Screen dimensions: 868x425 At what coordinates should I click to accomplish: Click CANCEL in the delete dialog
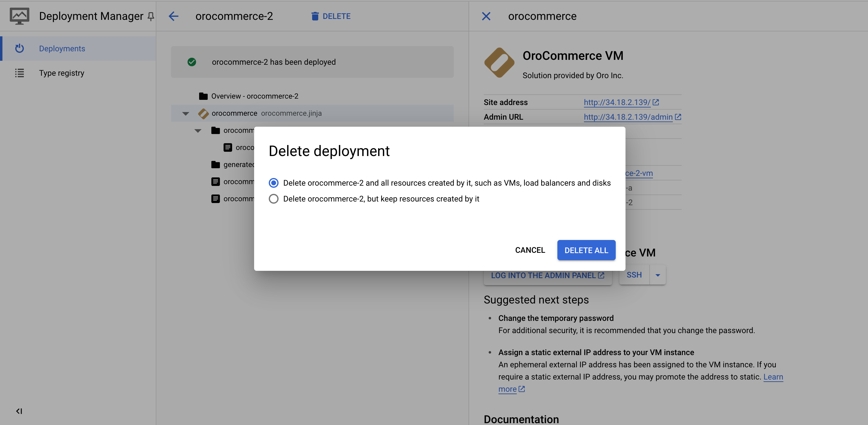(530, 250)
